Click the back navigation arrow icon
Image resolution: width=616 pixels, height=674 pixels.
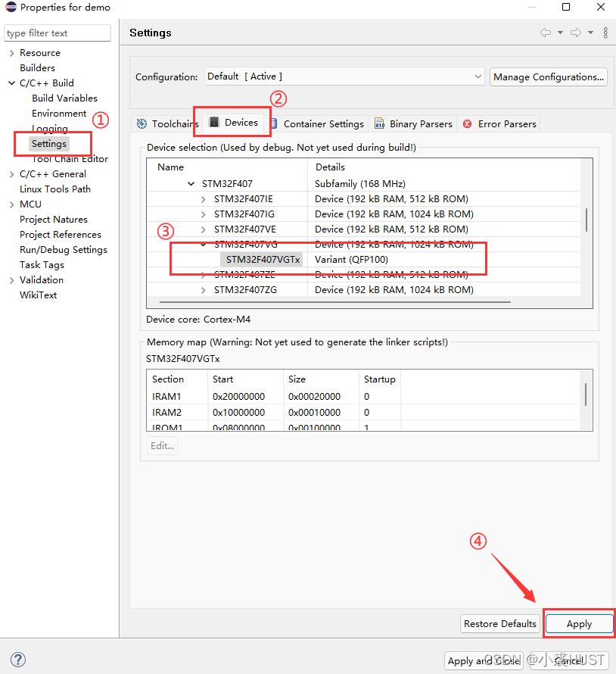pyautogui.click(x=545, y=33)
